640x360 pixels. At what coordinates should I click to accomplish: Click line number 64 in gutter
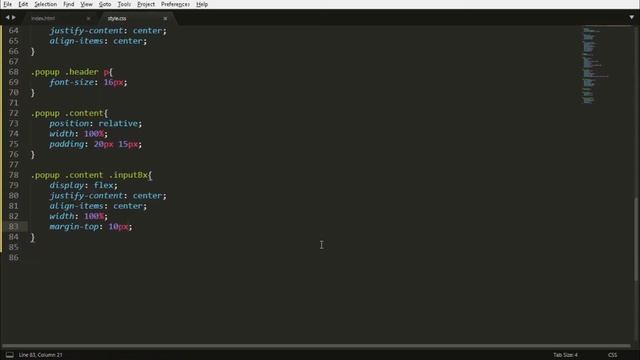point(13,31)
